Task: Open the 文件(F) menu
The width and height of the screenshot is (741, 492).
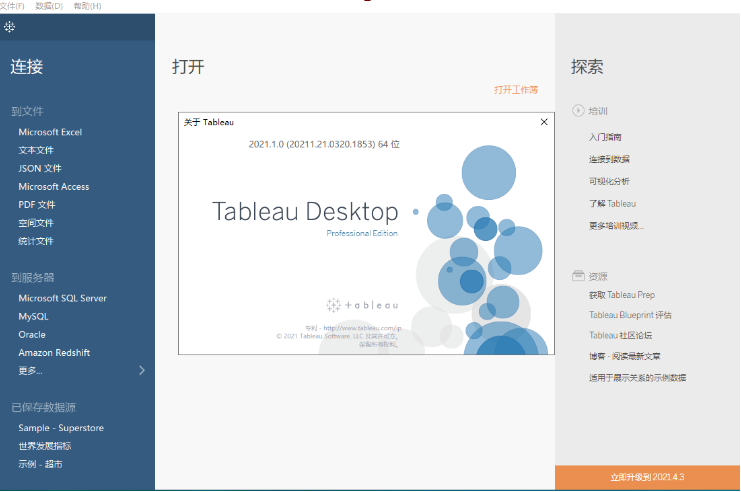Action: coord(13,6)
